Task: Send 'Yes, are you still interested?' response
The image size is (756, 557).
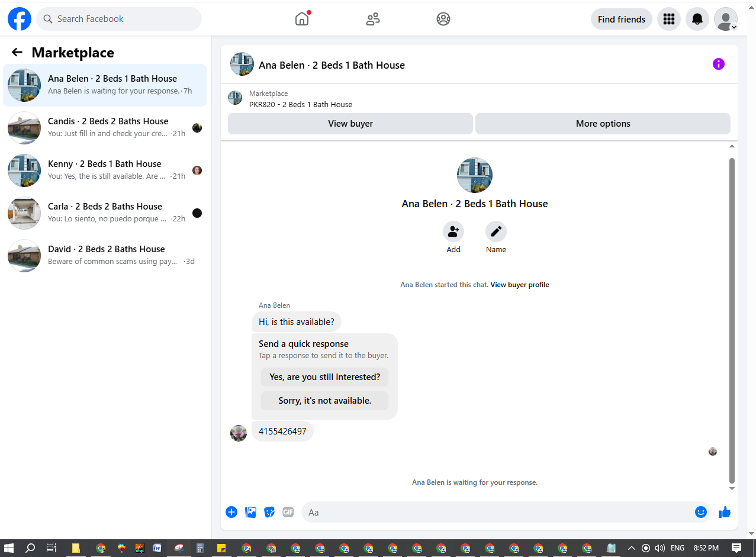Action: click(324, 377)
